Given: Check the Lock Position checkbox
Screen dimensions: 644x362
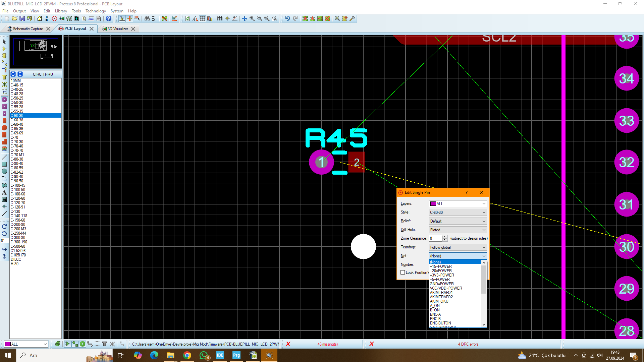Looking at the screenshot, I should coord(403,273).
